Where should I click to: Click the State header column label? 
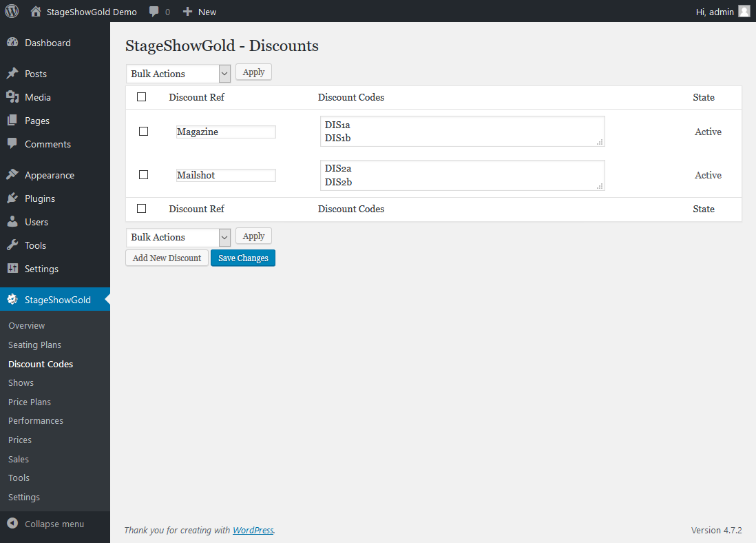pos(704,97)
